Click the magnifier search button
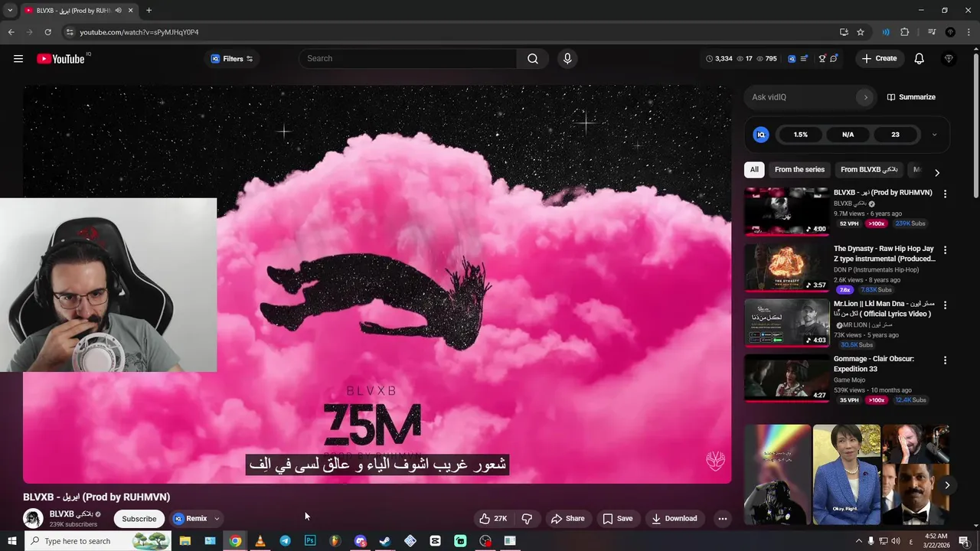980x551 pixels. pyautogui.click(x=533, y=59)
